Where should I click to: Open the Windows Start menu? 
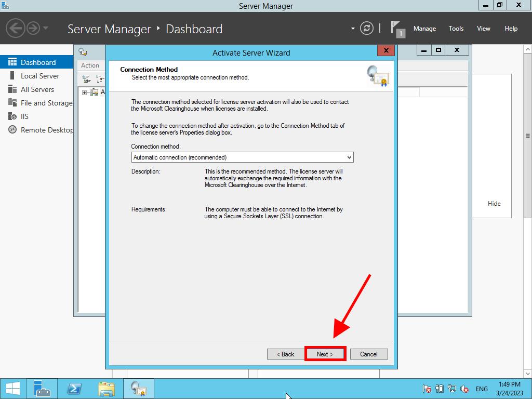[x=13, y=389]
